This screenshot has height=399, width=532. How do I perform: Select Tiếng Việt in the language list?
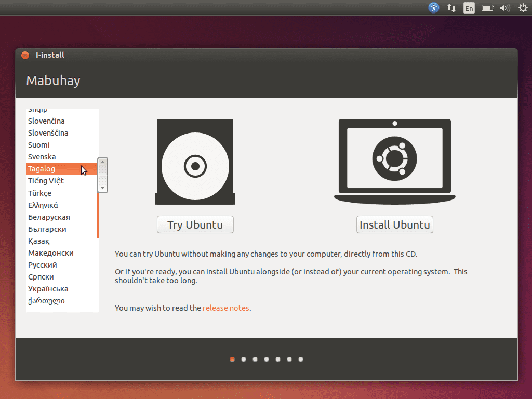(62, 181)
